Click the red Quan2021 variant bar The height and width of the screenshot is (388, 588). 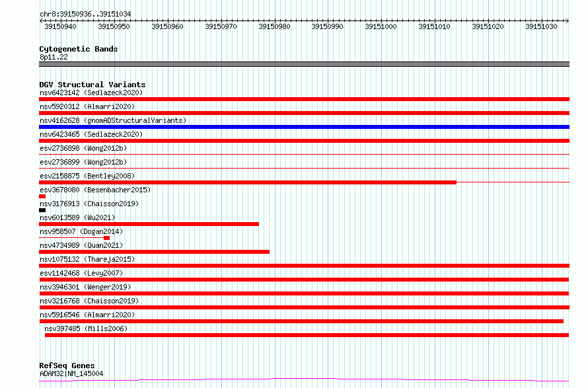(154, 252)
